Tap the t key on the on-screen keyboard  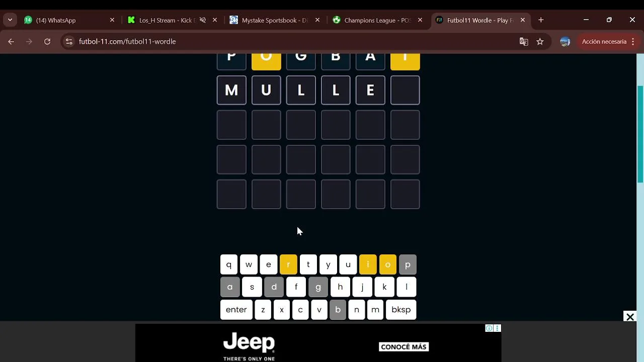point(308,264)
